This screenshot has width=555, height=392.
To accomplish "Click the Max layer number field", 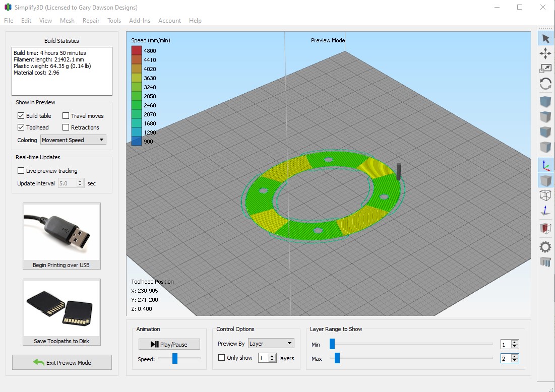I will tap(506, 358).
